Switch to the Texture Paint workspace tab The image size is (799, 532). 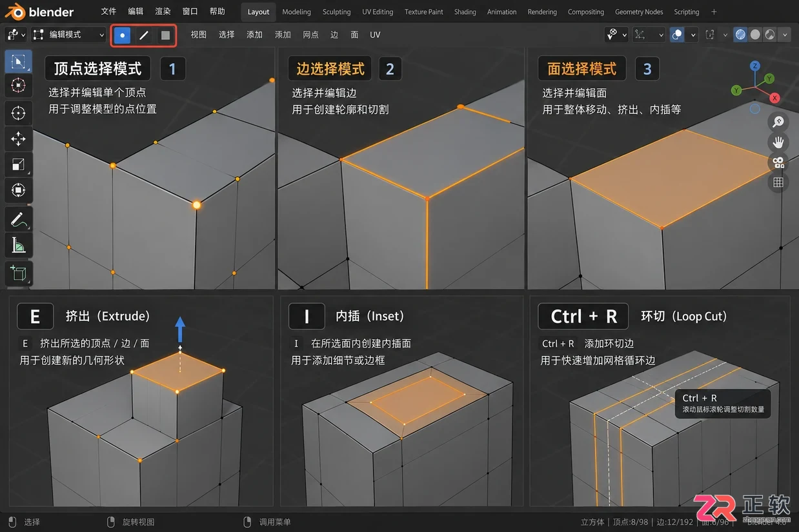tap(424, 12)
